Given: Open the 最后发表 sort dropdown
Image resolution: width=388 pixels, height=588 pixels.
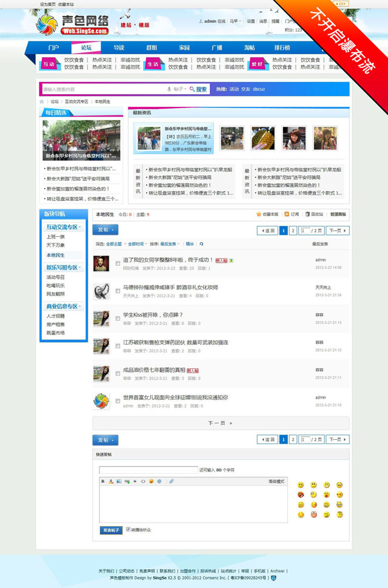Looking at the screenshot, I should tap(170, 244).
